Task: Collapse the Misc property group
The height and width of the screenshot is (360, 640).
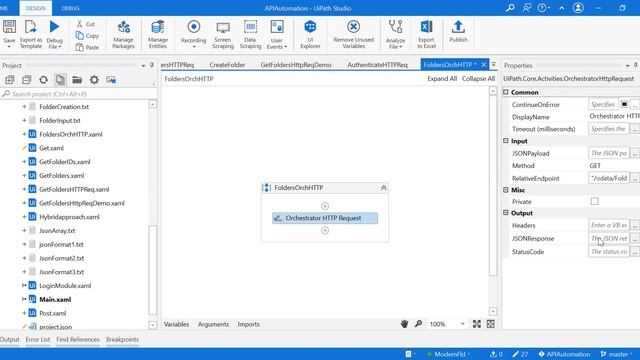Action: 506,190
